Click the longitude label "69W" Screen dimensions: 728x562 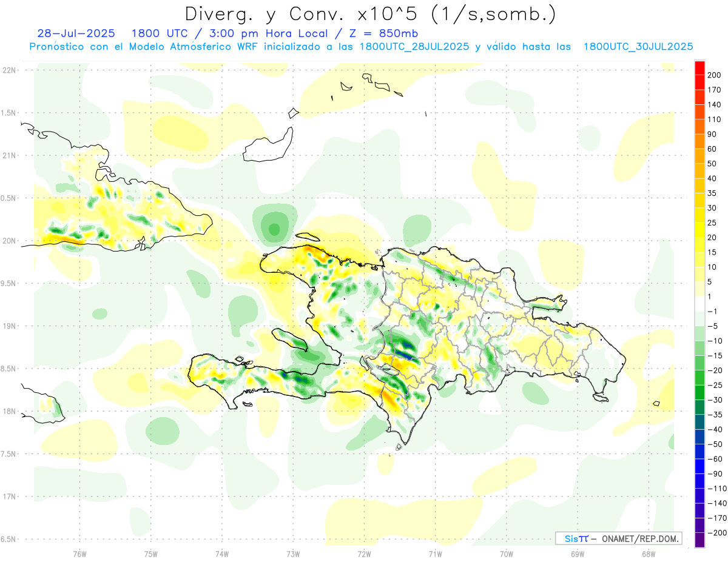[578, 554]
